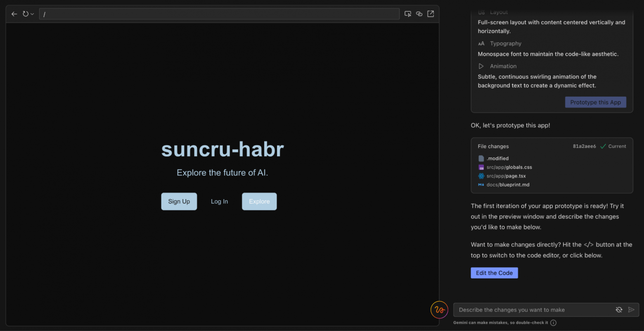The width and height of the screenshot is (644, 331).
Task: Click the Sign Up button in the preview
Action: (x=179, y=202)
